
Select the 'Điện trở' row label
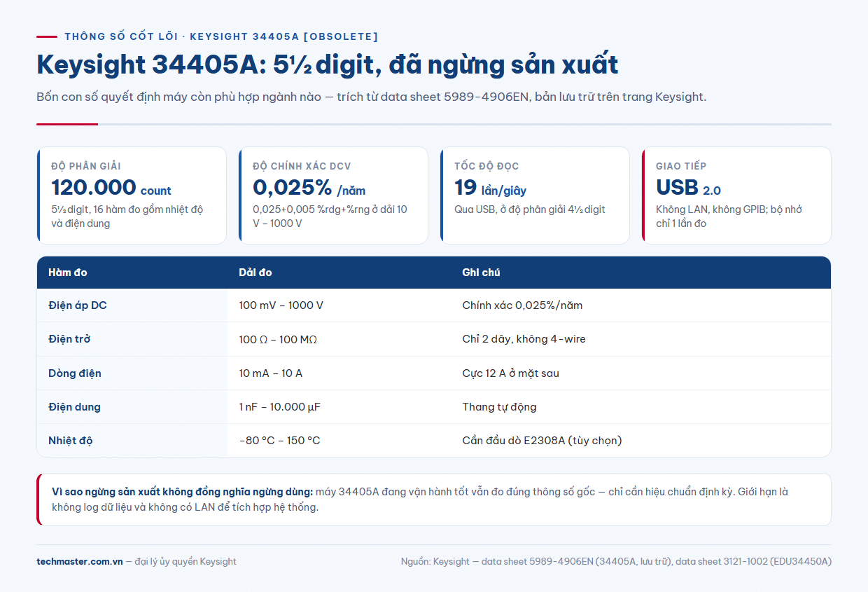(x=69, y=339)
